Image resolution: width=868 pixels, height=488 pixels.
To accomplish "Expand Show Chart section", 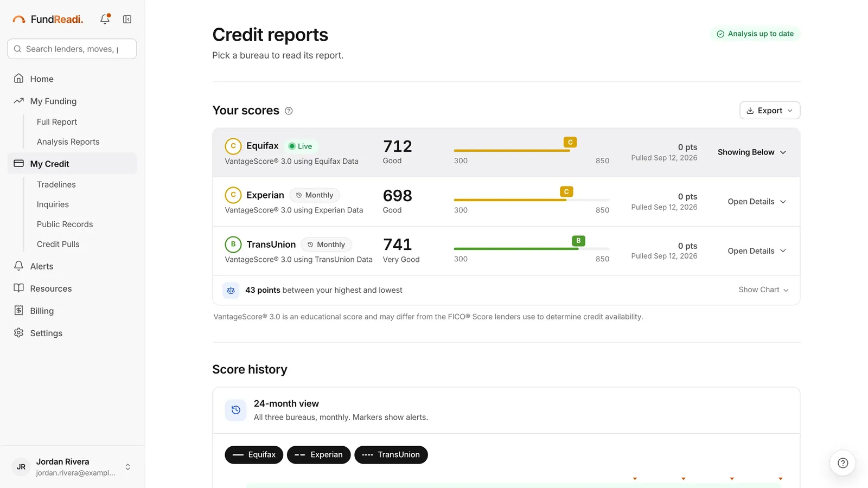I will coord(763,290).
